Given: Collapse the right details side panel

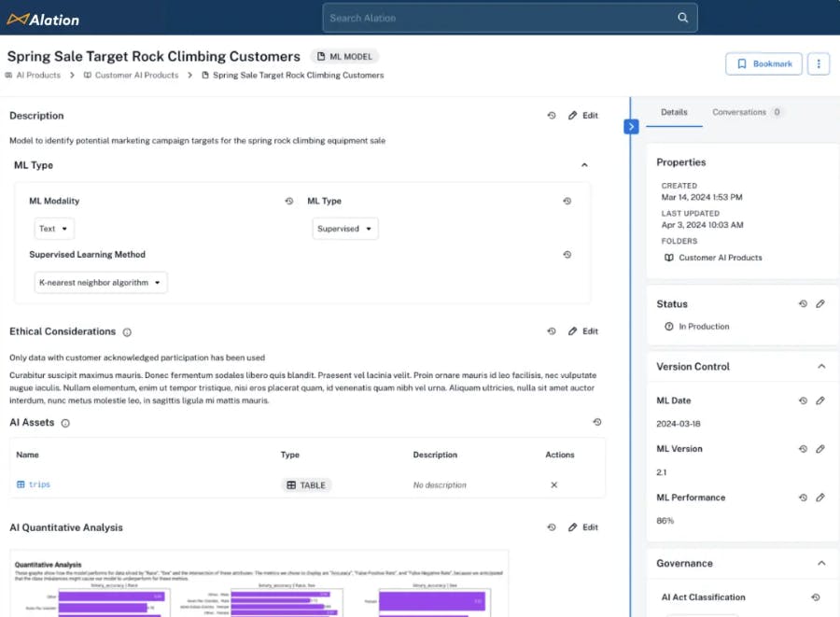Looking at the screenshot, I should point(631,126).
